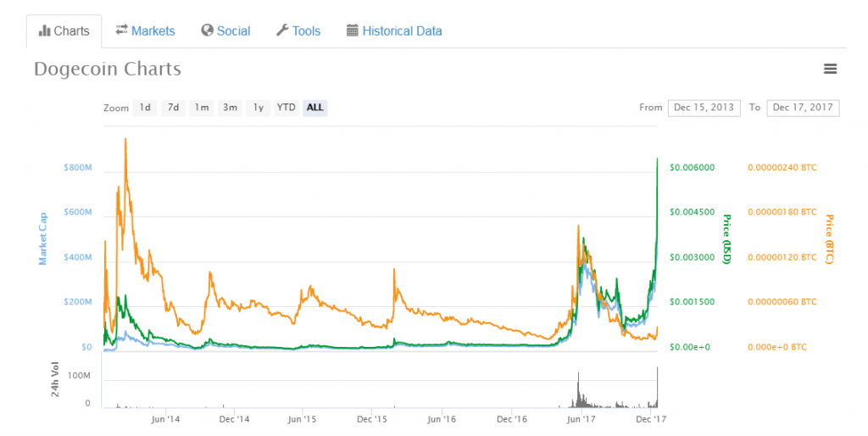Click the Zoom label text
This screenshot has width=868, height=436.
pos(115,108)
